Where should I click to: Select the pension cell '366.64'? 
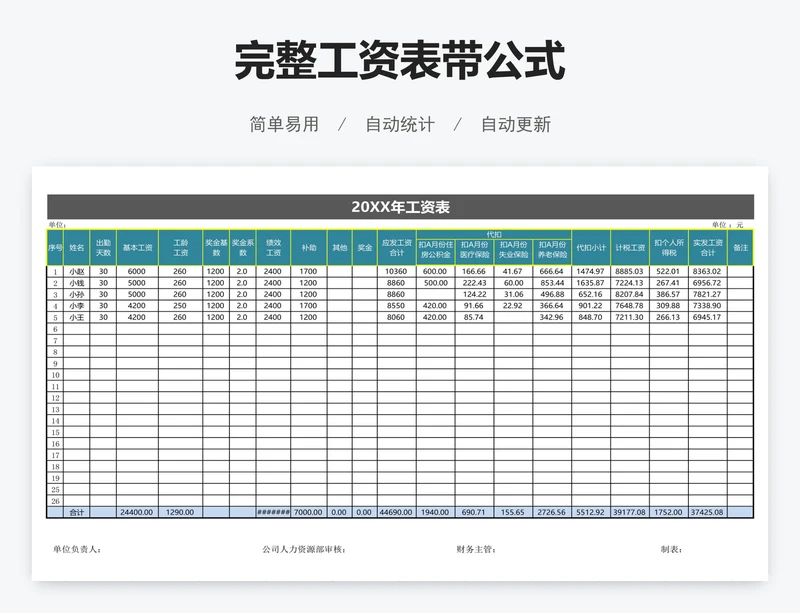click(552, 306)
